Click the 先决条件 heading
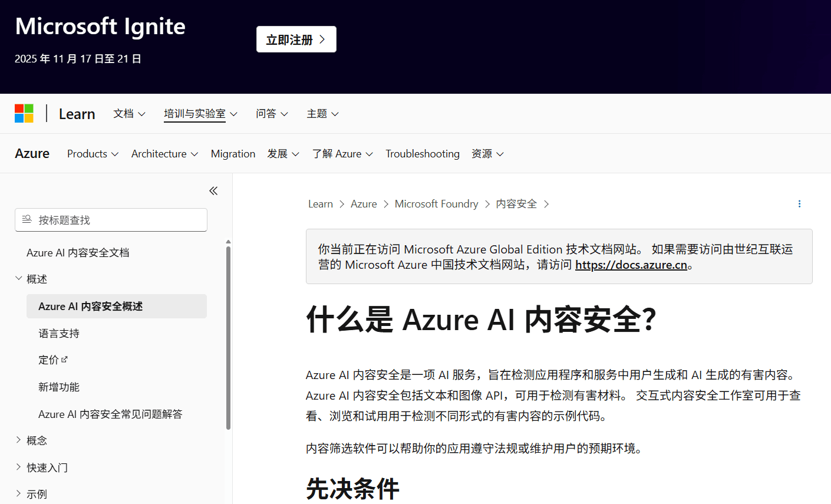 (x=352, y=489)
